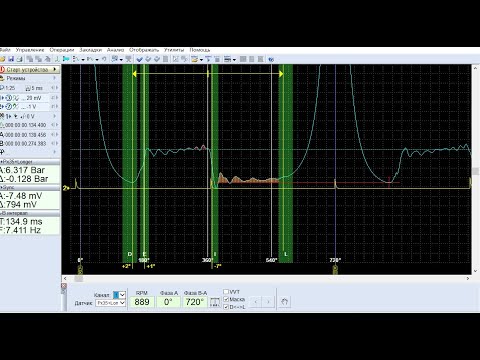Screen dimensions: 480x360
Task: Click the next arrow button in bottom panel
Action: [268, 302]
